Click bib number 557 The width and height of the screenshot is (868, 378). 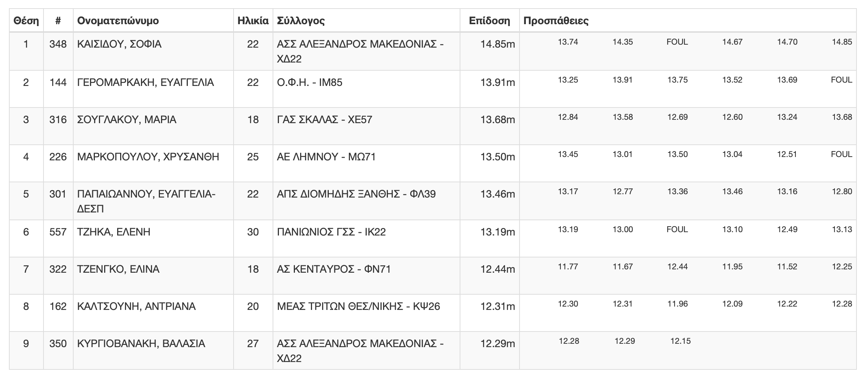pyautogui.click(x=58, y=232)
